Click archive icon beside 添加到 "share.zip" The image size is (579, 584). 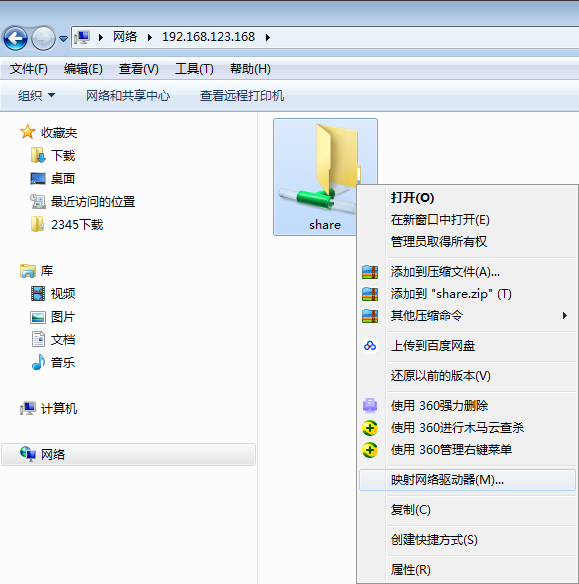pyautogui.click(x=370, y=294)
